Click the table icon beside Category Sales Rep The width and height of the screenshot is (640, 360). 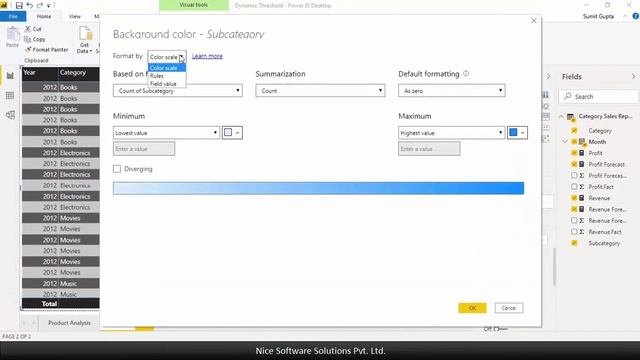[x=571, y=117]
